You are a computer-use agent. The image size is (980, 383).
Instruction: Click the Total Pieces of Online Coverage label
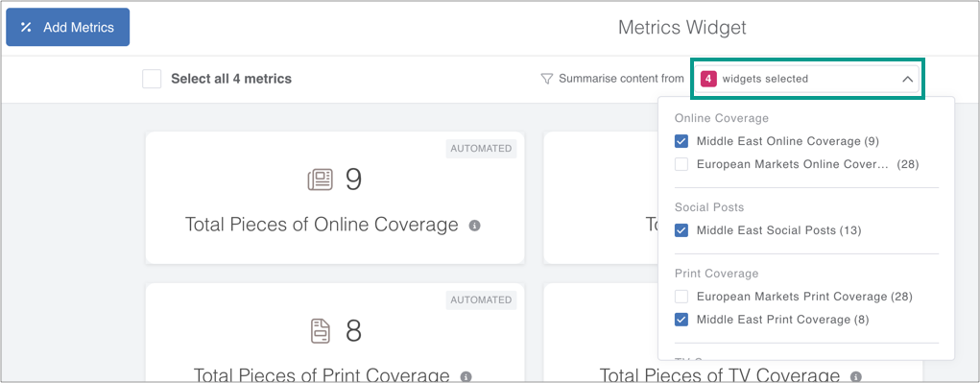tap(322, 225)
